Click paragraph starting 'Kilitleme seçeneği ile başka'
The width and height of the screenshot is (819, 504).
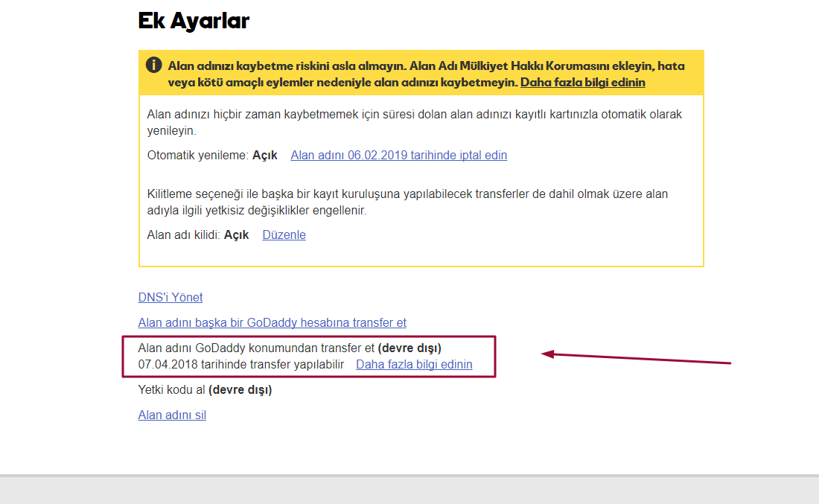tap(407, 202)
